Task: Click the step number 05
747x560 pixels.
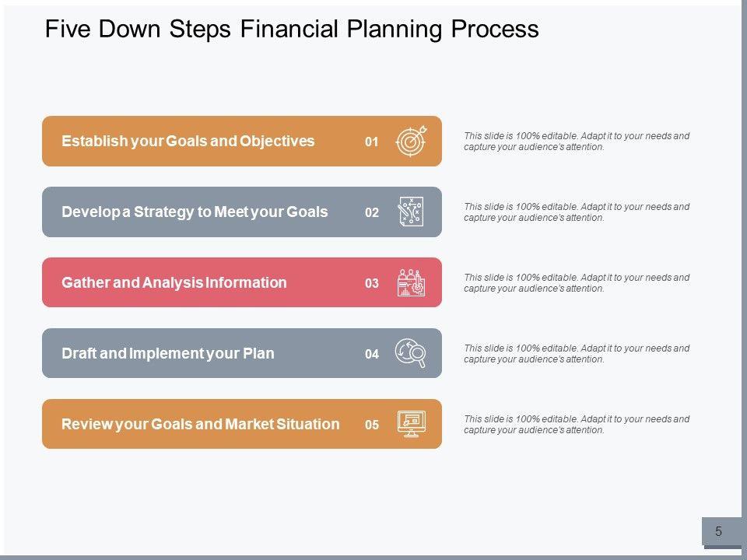Action: [x=372, y=425]
